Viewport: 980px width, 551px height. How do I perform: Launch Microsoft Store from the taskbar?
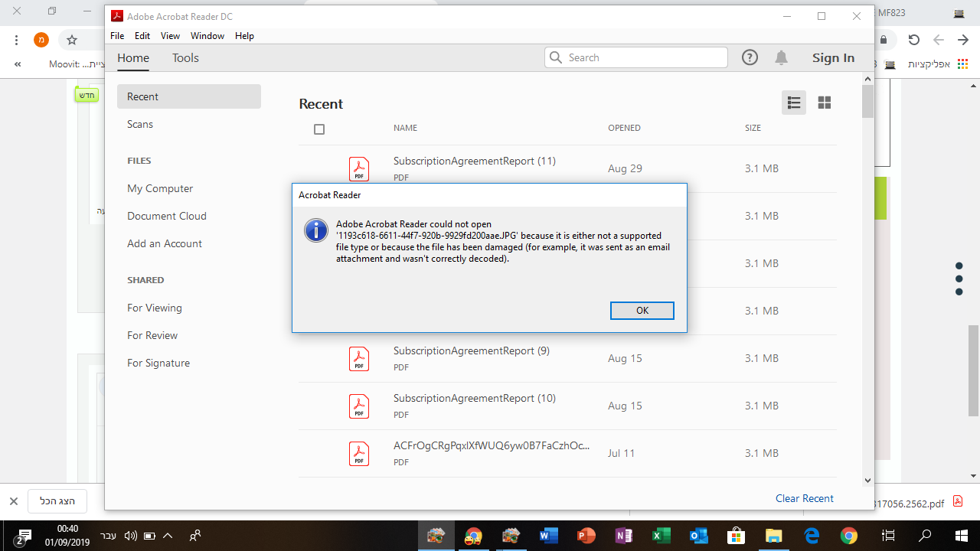[x=736, y=536]
